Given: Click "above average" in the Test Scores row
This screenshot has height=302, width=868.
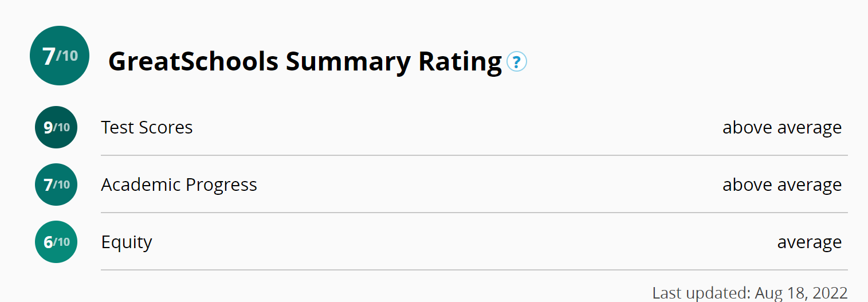Looking at the screenshot, I should coord(781,127).
